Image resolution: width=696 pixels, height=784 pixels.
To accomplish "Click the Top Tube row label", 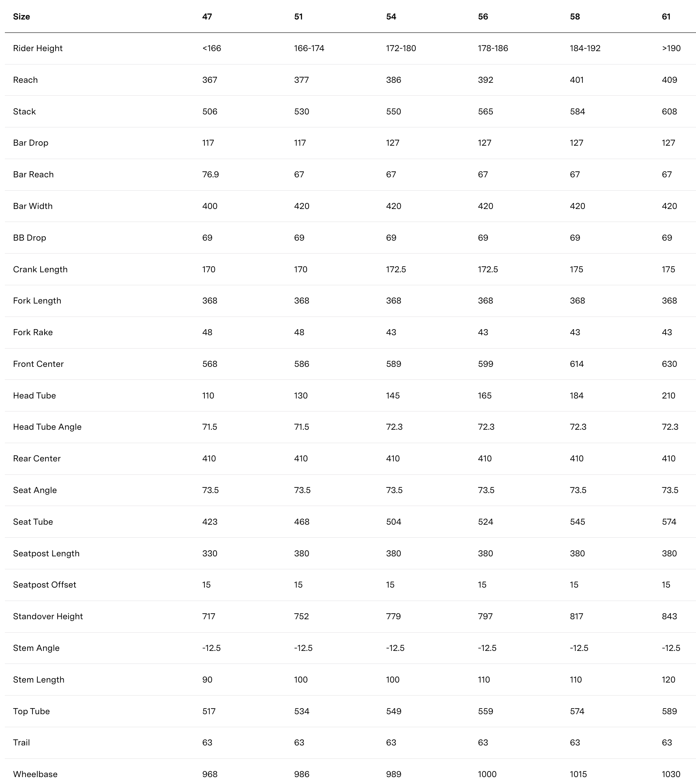I will [x=31, y=711].
